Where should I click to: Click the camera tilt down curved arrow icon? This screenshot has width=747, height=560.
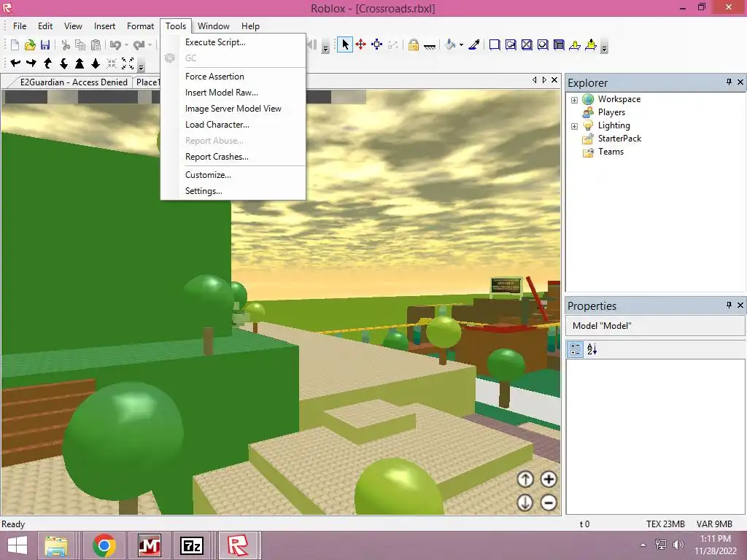click(63, 63)
